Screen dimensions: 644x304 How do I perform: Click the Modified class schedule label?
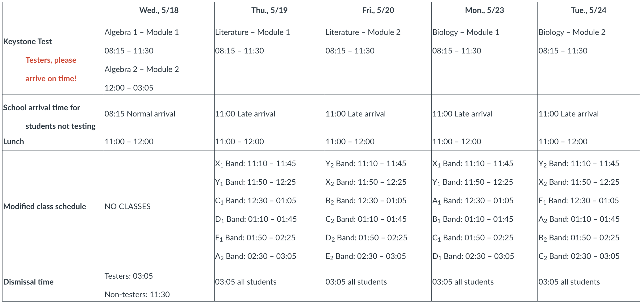tap(44, 207)
